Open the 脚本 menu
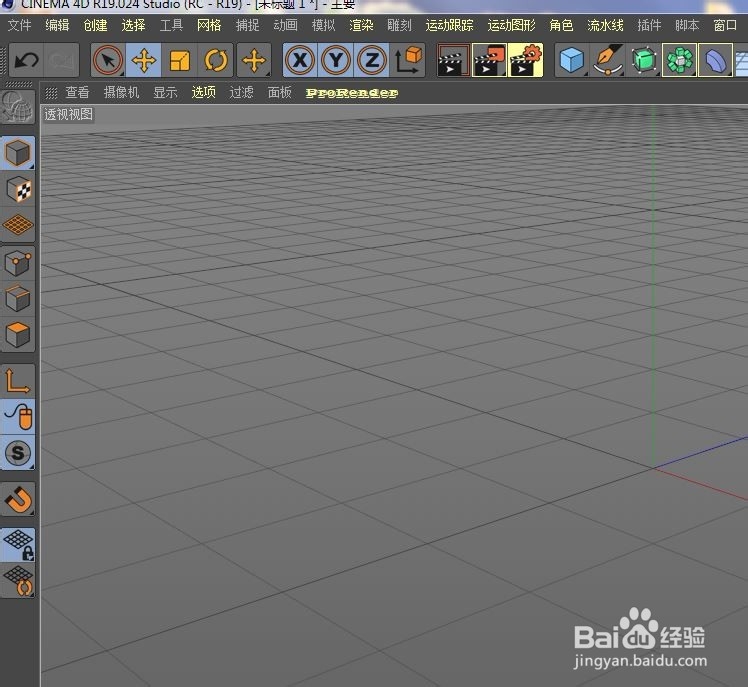The image size is (748, 687). tap(687, 25)
